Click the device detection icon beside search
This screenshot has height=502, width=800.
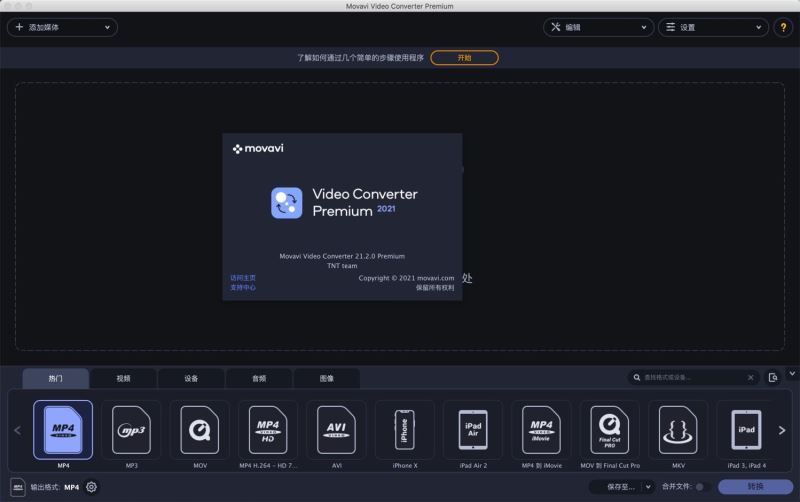(x=773, y=378)
